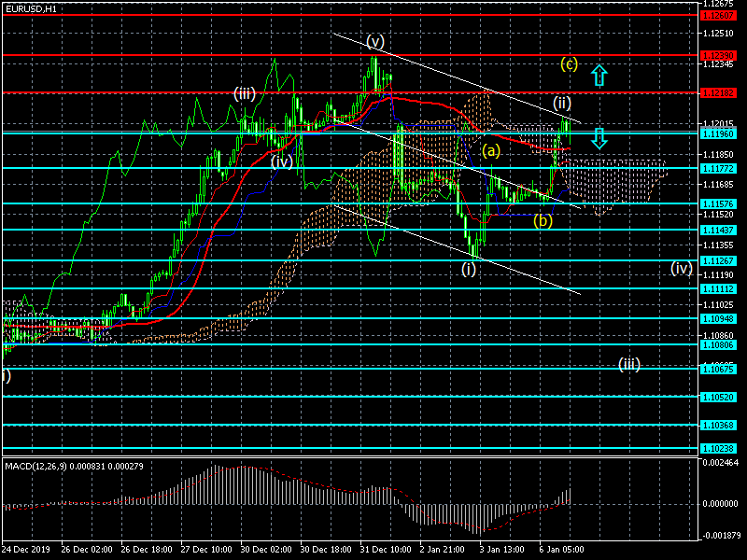This screenshot has width=747, height=560.
Task: Click the cyan 1.11772 price label
Action: [x=718, y=169]
